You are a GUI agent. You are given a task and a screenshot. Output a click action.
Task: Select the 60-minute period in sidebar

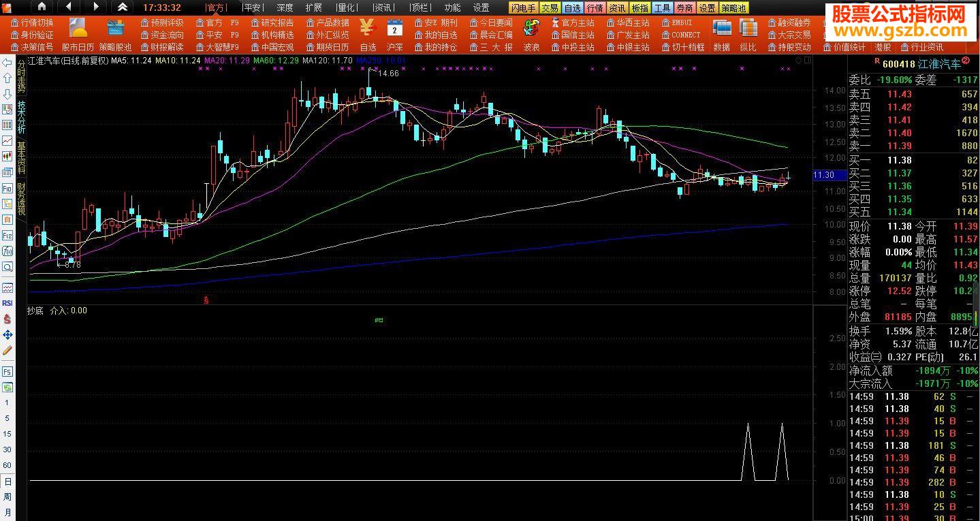click(7, 465)
